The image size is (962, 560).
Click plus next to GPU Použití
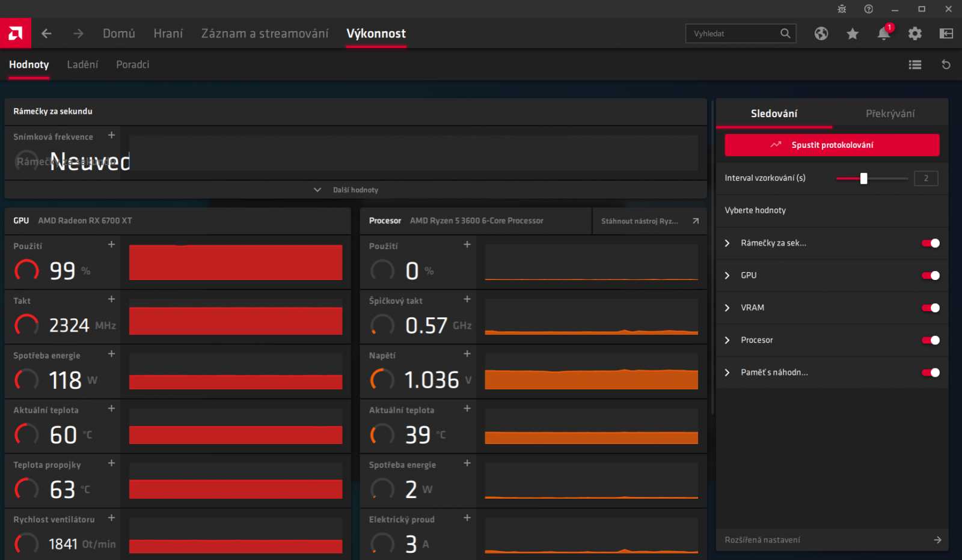pyautogui.click(x=111, y=245)
